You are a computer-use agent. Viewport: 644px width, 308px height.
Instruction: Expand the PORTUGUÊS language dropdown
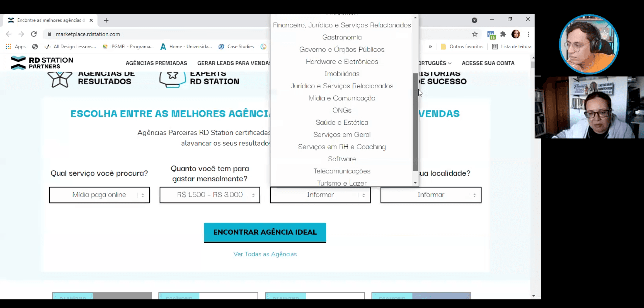pyautogui.click(x=435, y=63)
